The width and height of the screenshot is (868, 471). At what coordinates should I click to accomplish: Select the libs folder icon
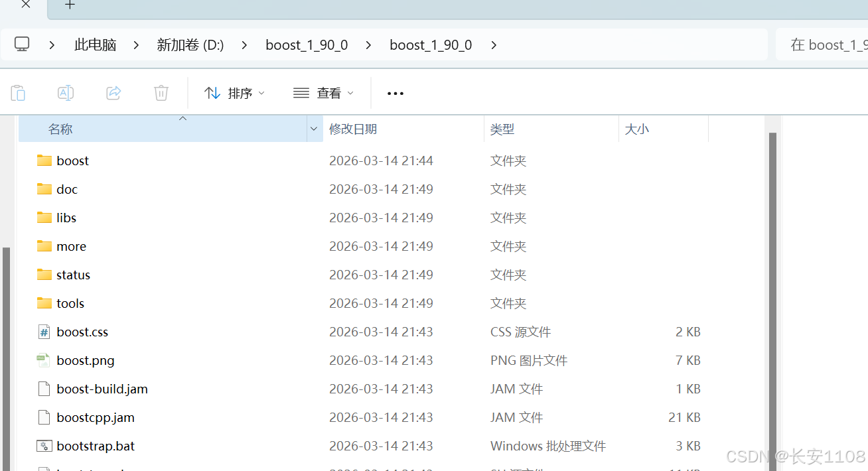(44, 218)
